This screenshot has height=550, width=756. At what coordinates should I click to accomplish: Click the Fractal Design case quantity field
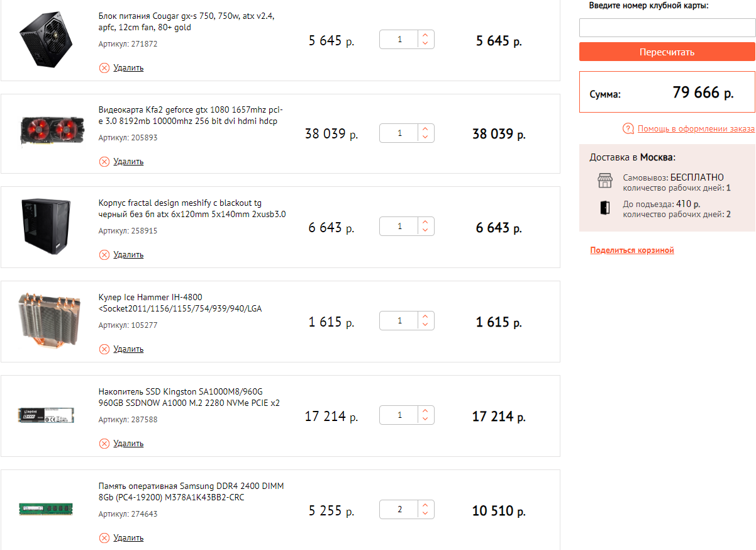[399, 227]
